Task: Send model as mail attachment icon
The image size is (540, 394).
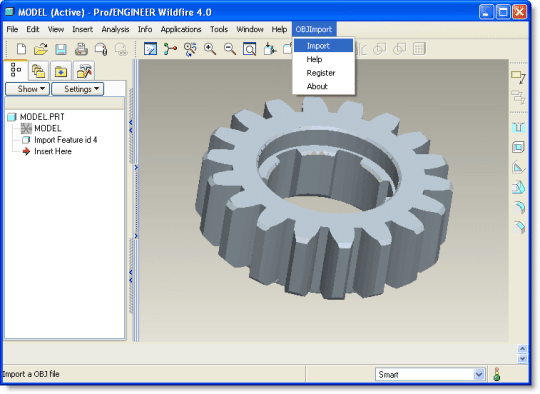Action: 101,49
